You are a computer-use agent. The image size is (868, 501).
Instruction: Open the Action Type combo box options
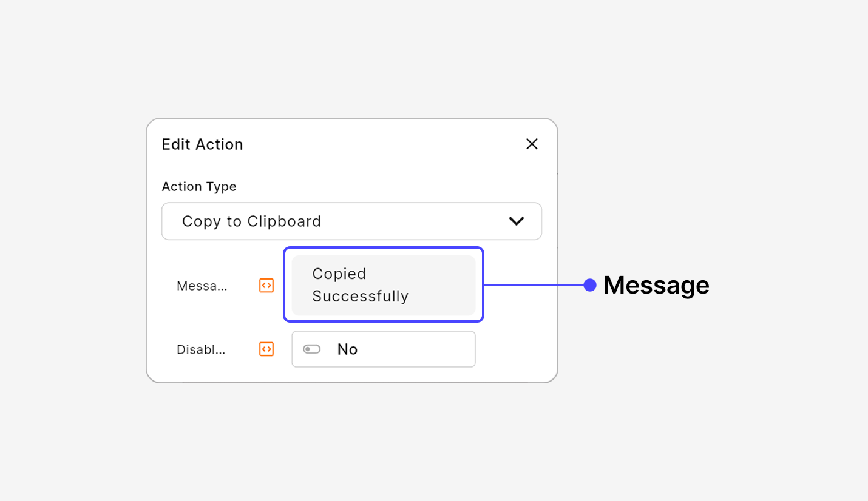[x=351, y=221]
